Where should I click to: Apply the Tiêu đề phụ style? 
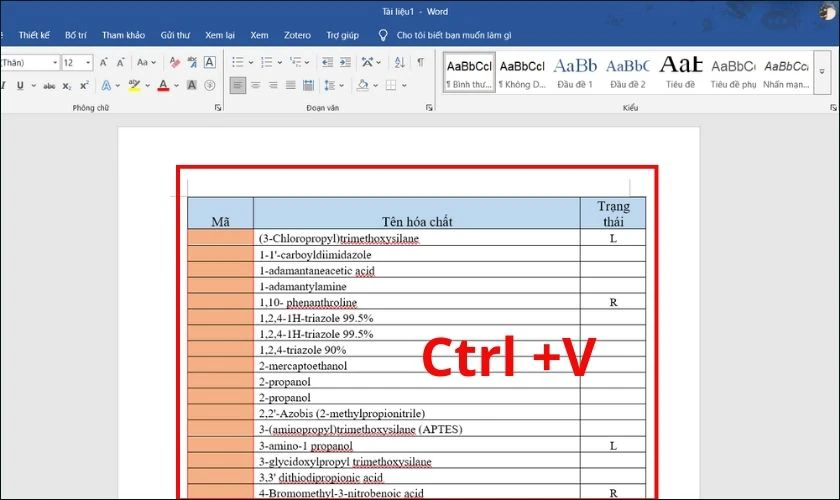click(733, 72)
